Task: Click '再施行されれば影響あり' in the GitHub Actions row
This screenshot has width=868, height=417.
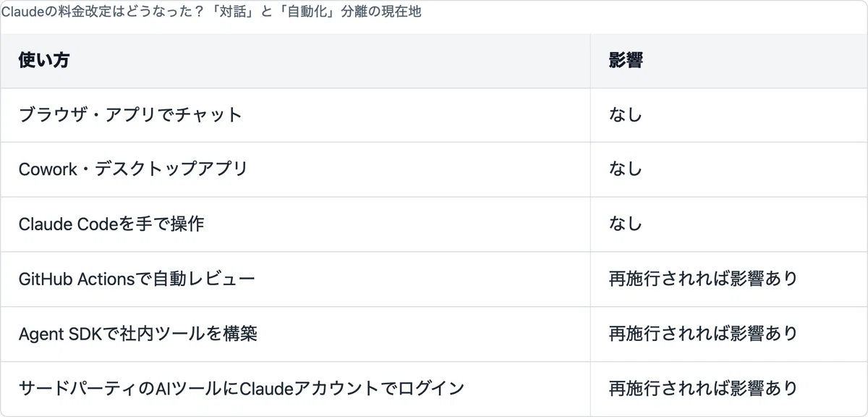Action: (703, 279)
